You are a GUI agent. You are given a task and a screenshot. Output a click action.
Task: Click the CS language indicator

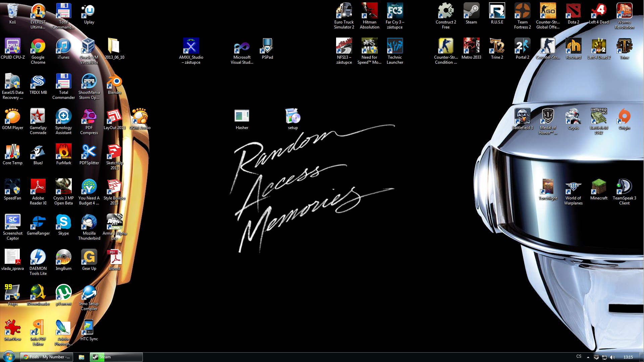[579, 357]
